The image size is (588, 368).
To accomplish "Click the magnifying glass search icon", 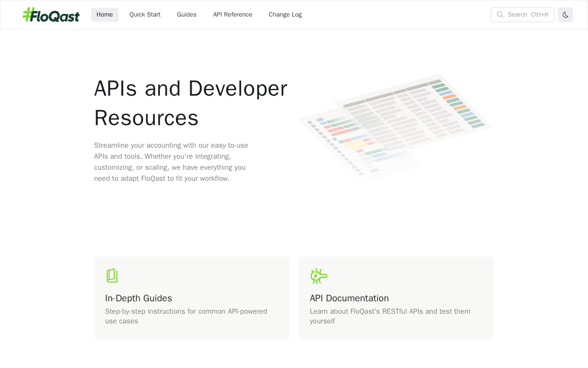I will click(x=500, y=15).
